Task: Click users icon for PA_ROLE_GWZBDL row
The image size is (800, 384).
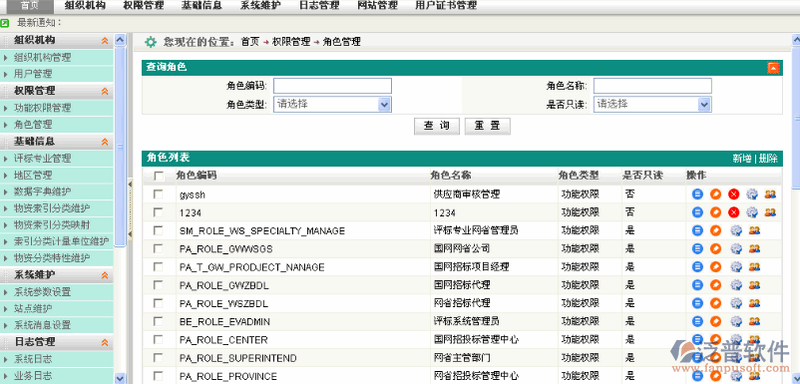Action: pos(754,285)
